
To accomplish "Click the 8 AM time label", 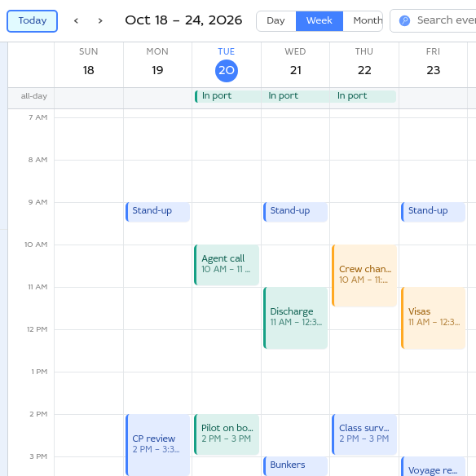I will click(x=38, y=160).
